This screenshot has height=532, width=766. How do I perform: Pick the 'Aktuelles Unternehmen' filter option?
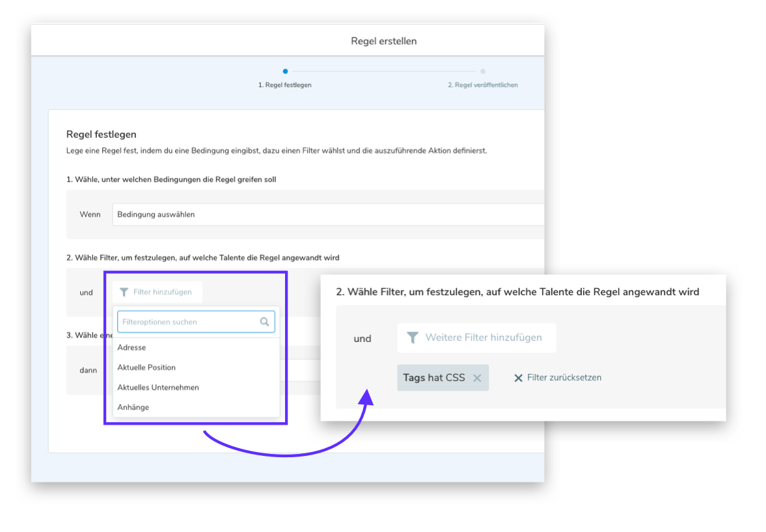158,388
